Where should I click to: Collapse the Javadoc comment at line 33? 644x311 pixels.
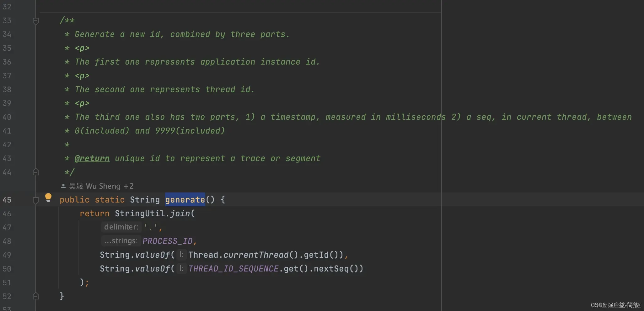tap(36, 21)
